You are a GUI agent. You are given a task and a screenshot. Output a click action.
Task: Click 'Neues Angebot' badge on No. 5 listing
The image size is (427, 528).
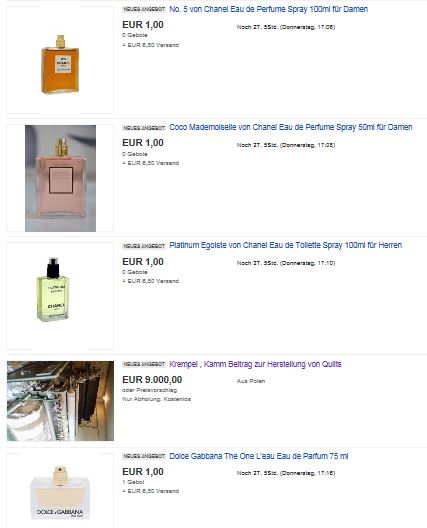click(144, 9)
